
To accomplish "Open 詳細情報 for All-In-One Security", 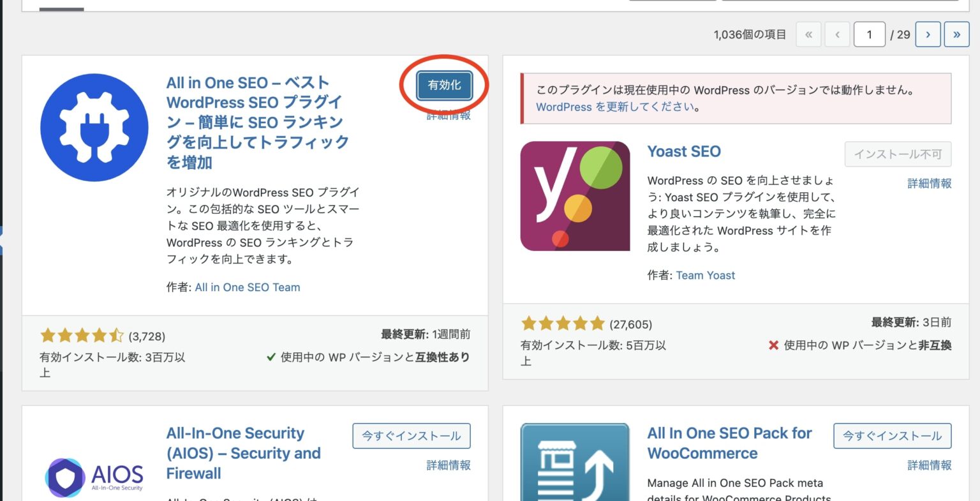I will (x=449, y=465).
